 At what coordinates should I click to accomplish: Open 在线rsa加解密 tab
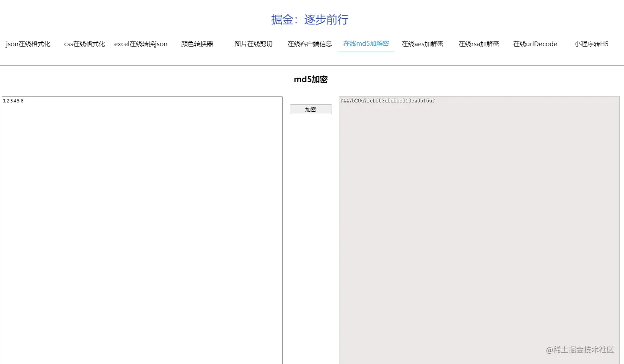pyautogui.click(x=479, y=44)
